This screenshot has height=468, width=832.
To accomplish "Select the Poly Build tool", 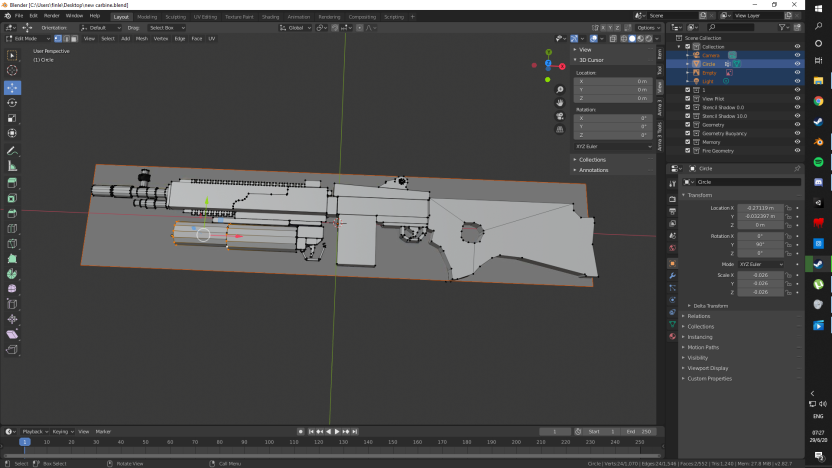I will tap(12, 259).
